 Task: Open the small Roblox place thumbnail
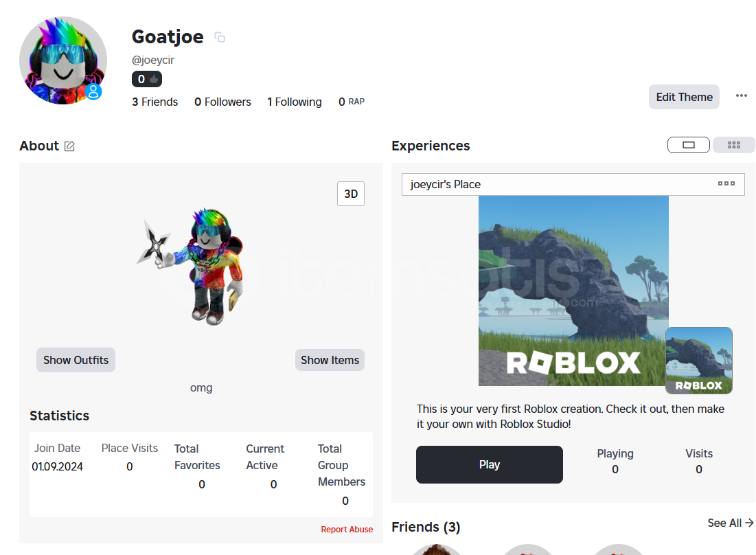[x=698, y=360]
